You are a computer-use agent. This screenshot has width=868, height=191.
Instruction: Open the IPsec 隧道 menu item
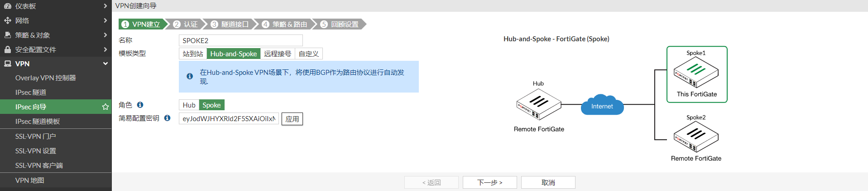point(31,93)
